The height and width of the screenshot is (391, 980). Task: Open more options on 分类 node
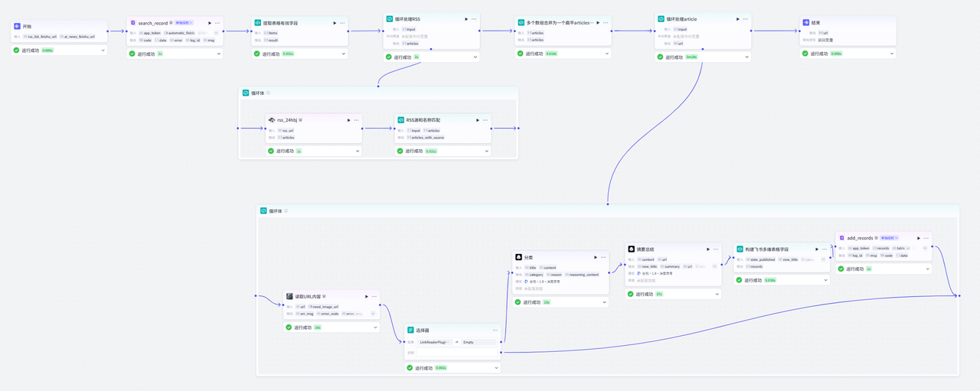[x=603, y=258]
